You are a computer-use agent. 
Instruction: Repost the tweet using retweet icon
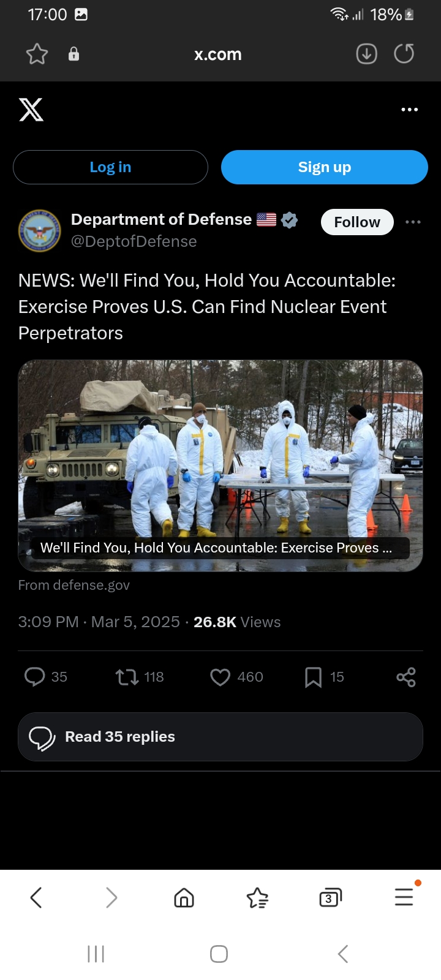tap(127, 677)
